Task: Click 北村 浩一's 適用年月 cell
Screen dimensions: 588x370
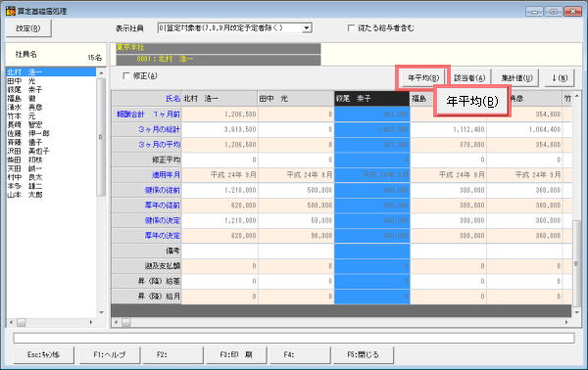Action: pos(220,175)
